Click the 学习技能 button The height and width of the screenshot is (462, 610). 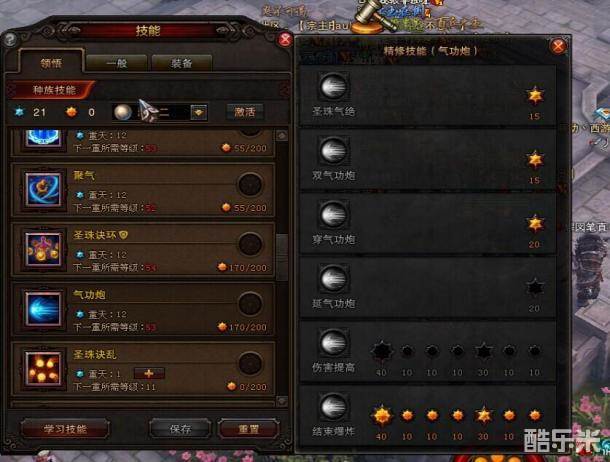pos(65,429)
